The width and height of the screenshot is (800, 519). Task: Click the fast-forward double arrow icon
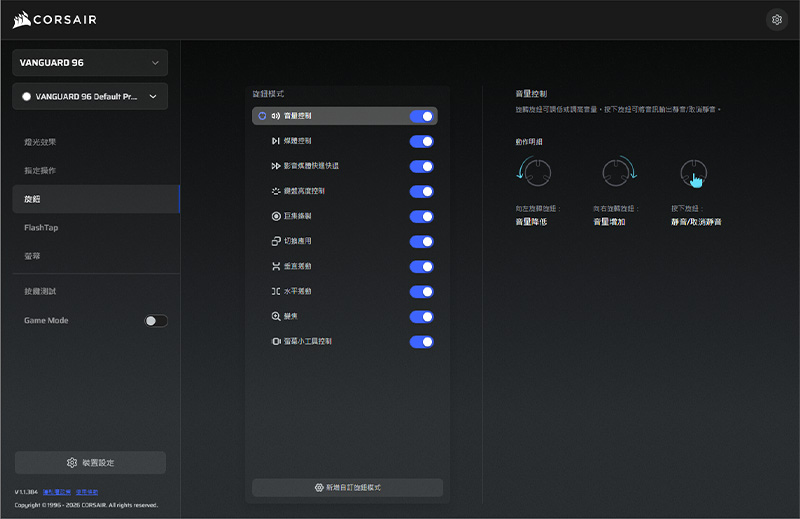coord(275,166)
